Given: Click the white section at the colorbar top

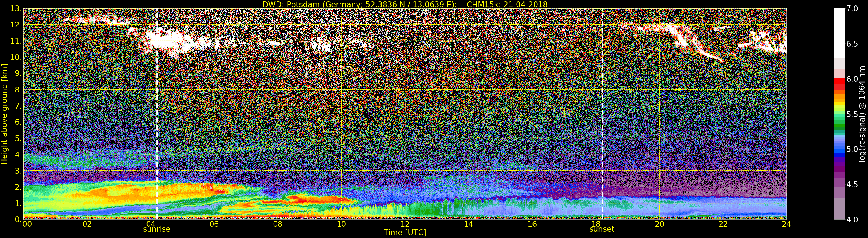Looking at the screenshot, I should tap(839, 33).
